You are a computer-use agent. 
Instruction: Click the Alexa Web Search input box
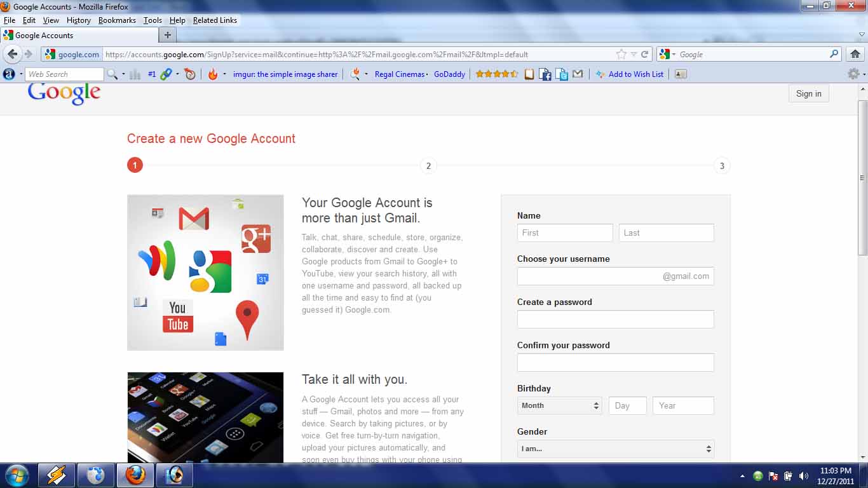[64, 74]
